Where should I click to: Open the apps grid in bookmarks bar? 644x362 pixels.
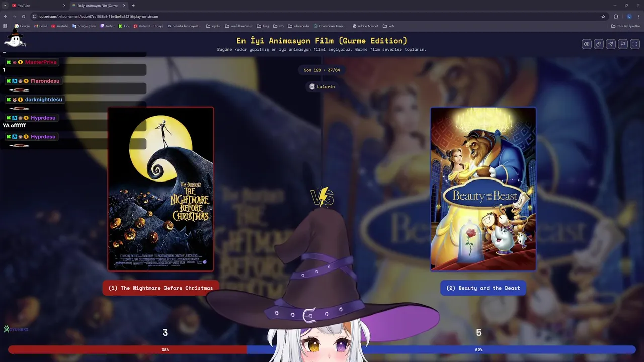click(x=5, y=26)
